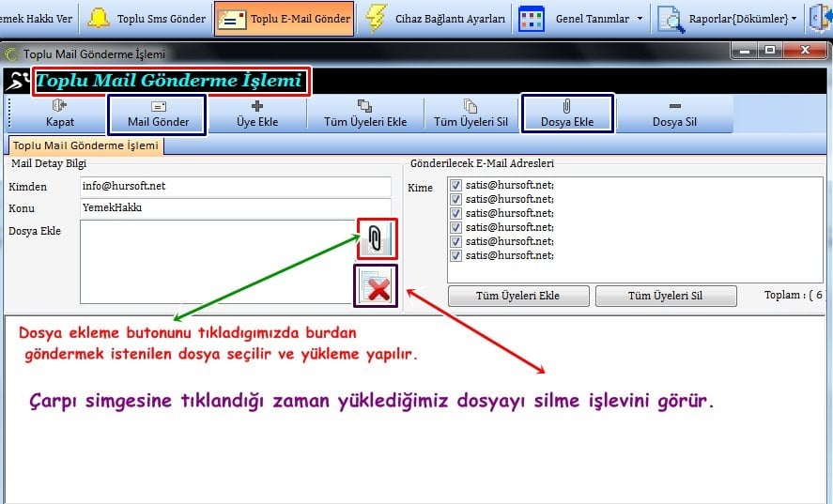
Task: Open the Cihaz Bağlantı Ayarları menu label
Action: (x=450, y=19)
